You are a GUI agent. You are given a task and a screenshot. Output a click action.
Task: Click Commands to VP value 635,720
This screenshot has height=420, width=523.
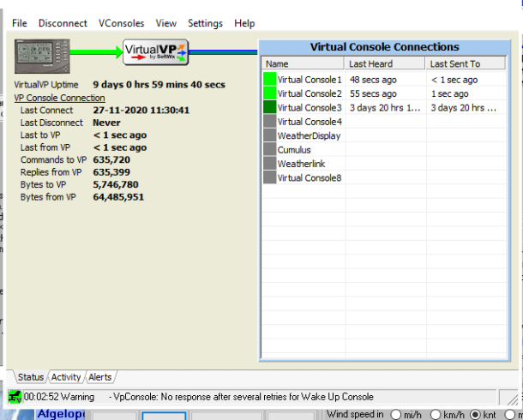[x=111, y=160]
